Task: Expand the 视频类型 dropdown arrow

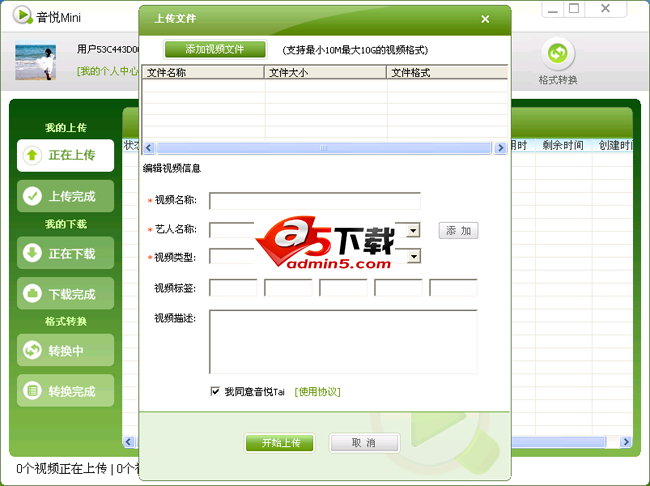Action: [x=414, y=256]
